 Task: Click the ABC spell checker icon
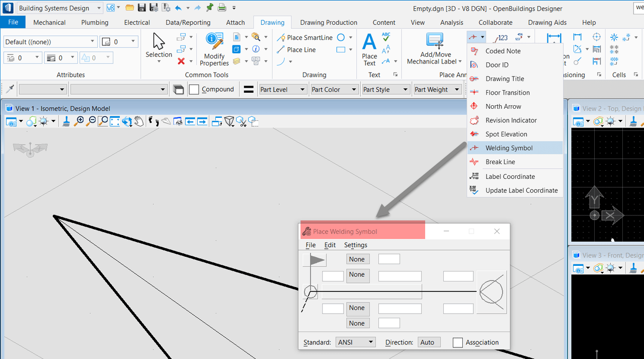click(386, 37)
